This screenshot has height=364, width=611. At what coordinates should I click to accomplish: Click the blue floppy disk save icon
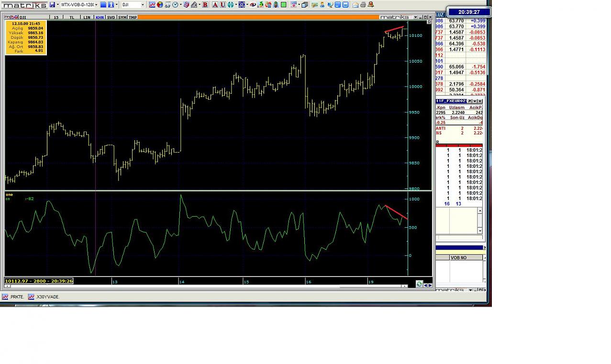52,5
